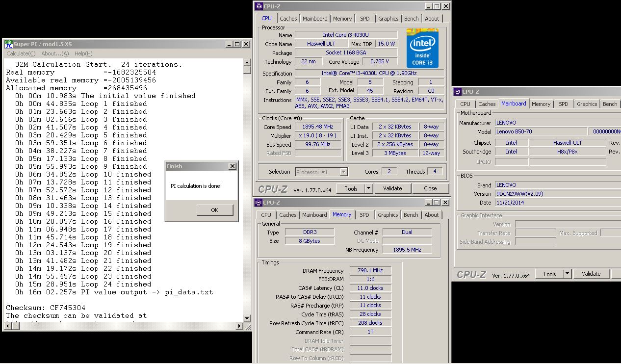Click the PI value output pi_data.txt line
This screenshot has height=364, width=621.
click(114, 292)
